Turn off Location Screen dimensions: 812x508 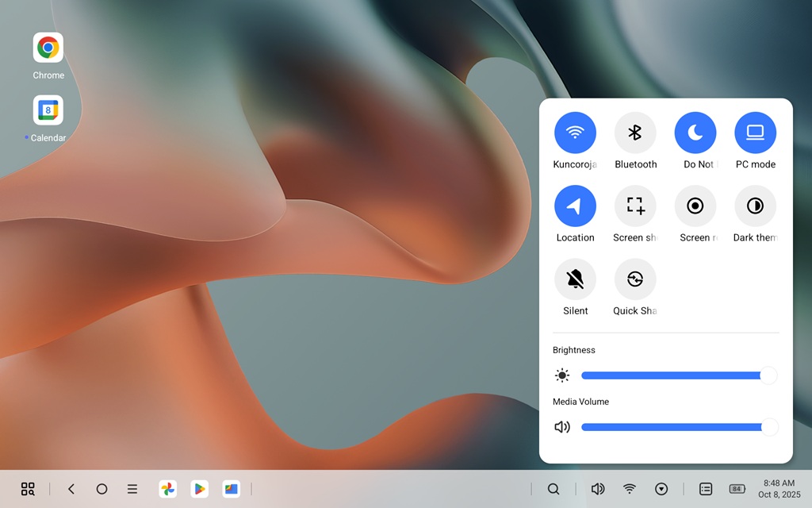click(x=575, y=205)
